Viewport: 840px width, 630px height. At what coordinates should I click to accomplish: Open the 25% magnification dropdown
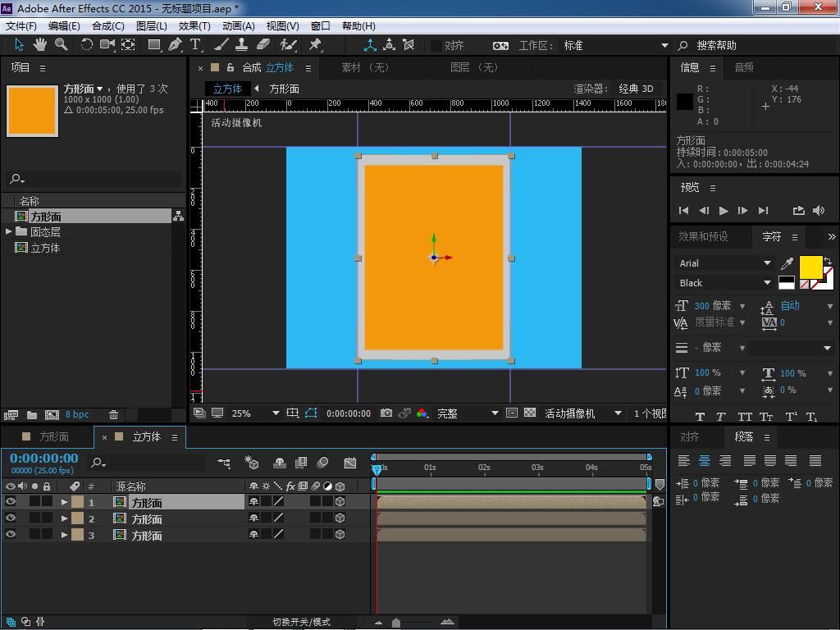click(x=276, y=413)
